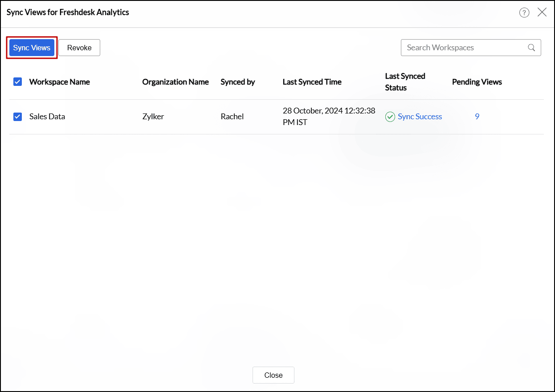Open the Pending Views count link showing 9
Viewport: 555px width, 392px height.
pyautogui.click(x=477, y=116)
